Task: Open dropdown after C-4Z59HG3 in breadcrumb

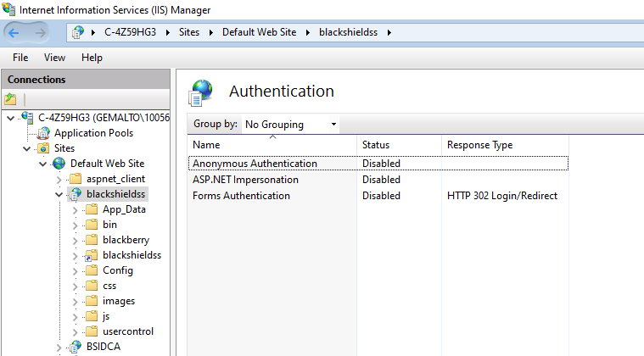Action: pos(167,32)
